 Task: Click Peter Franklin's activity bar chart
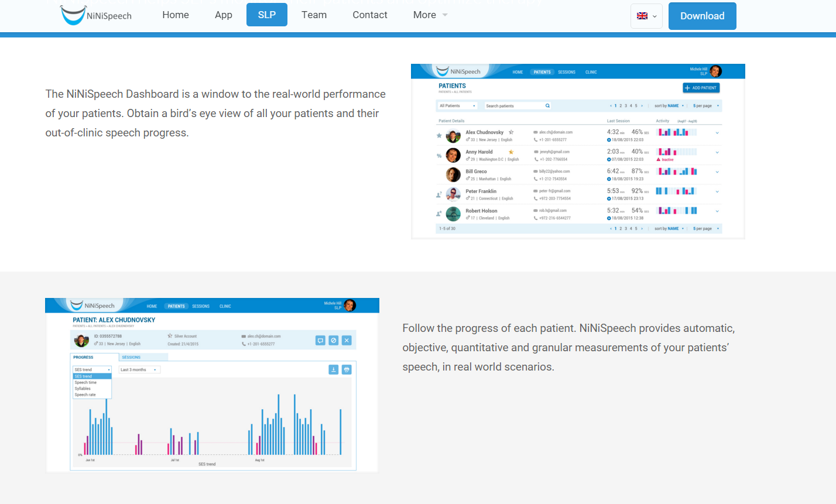click(676, 191)
